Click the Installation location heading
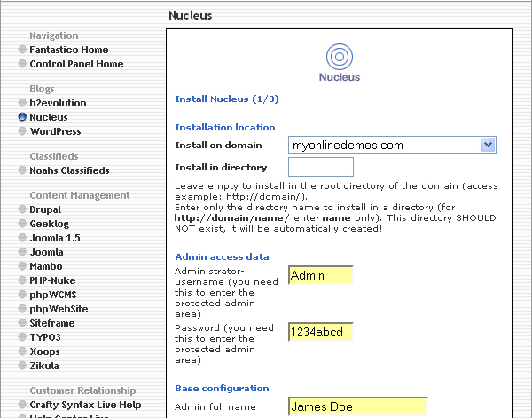532x418 pixels. [x=225, y=127]
